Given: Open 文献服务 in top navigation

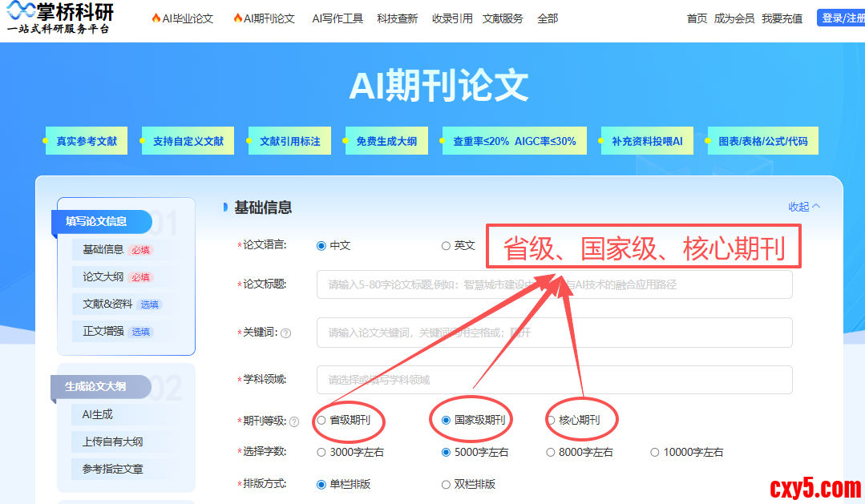Looking at the screenshot, I should click(x=503, y=18).
